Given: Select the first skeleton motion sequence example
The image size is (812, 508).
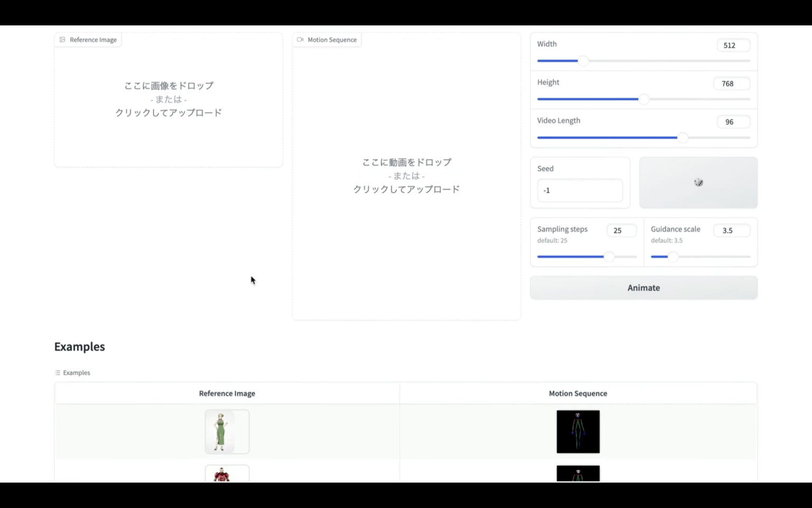Looking at the screenshot, I should (x=578, y=431).
